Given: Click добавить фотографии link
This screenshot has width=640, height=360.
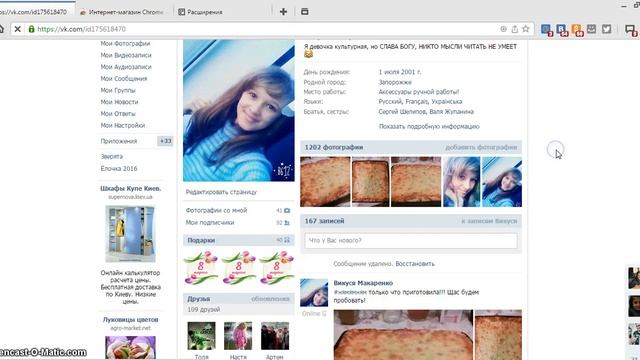Looking at the screenshot, I should pyautogui.click(x=481, y=147).
